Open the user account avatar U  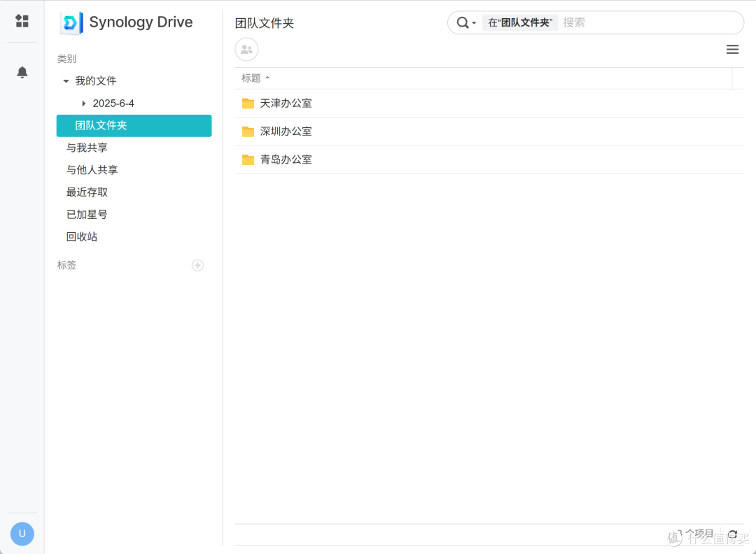(22, 534)
